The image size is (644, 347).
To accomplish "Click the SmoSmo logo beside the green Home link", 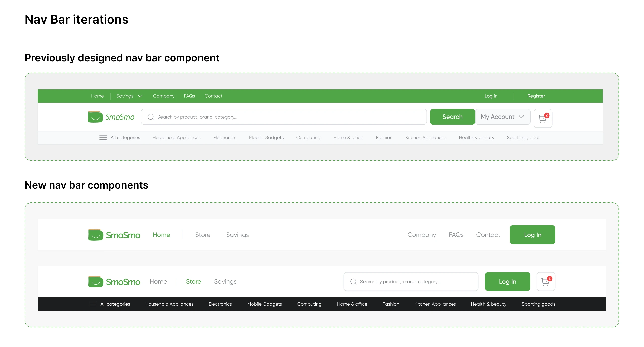I will pos(114,235).
